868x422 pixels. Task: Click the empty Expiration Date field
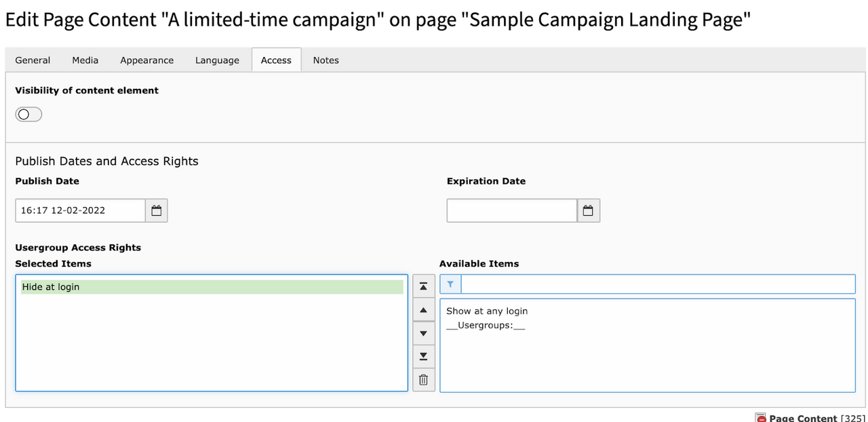511,210
